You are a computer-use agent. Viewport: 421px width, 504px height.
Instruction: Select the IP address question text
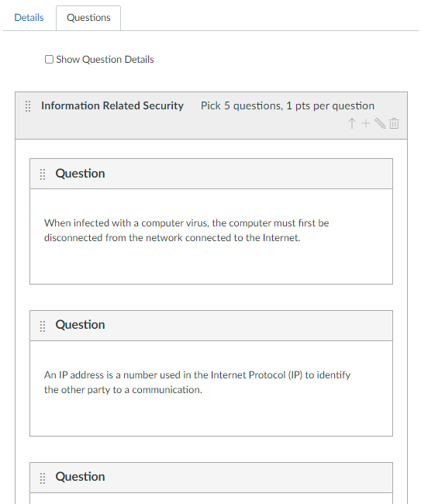click(x=198, y=382)
